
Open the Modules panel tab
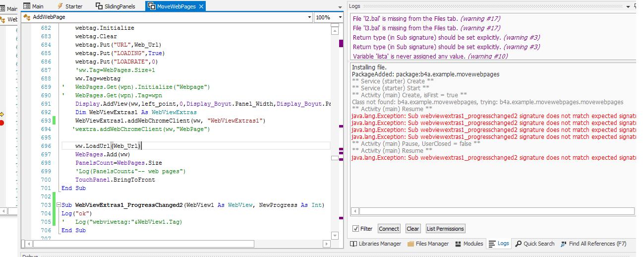coord(468,244)
